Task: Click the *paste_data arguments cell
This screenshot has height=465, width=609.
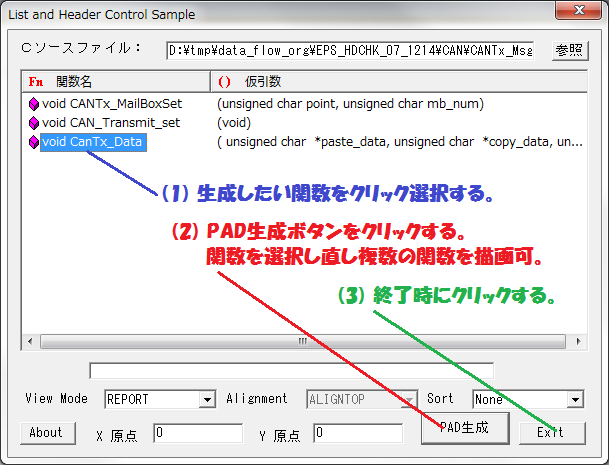Action: [400, 142]
